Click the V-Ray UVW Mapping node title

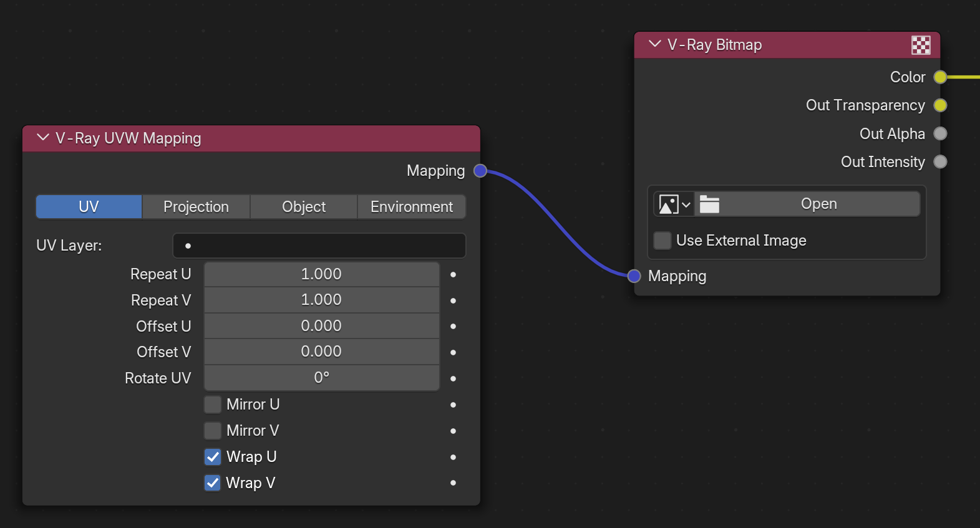point(129,138)
